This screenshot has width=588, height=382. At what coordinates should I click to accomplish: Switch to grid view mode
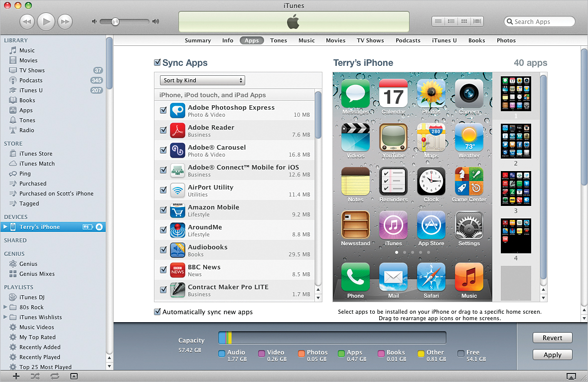pos(464,21)
